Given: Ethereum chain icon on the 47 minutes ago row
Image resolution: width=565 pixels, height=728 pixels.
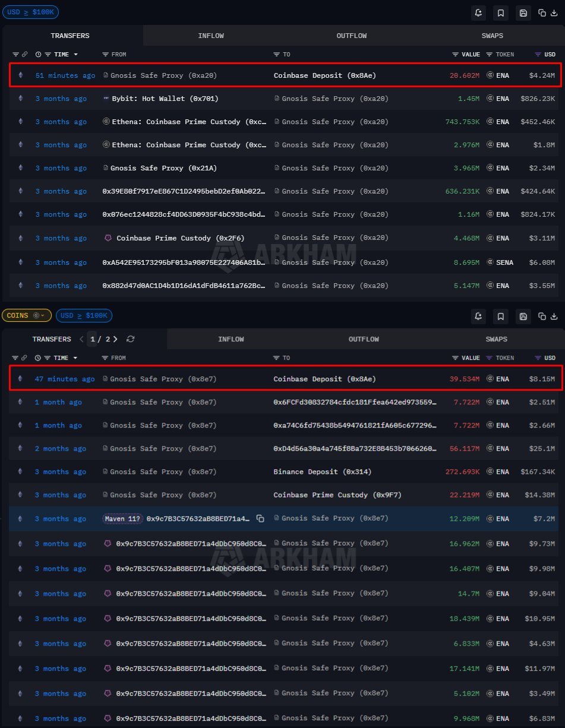Looking at the screenshot, I should (x=21, y=379).
